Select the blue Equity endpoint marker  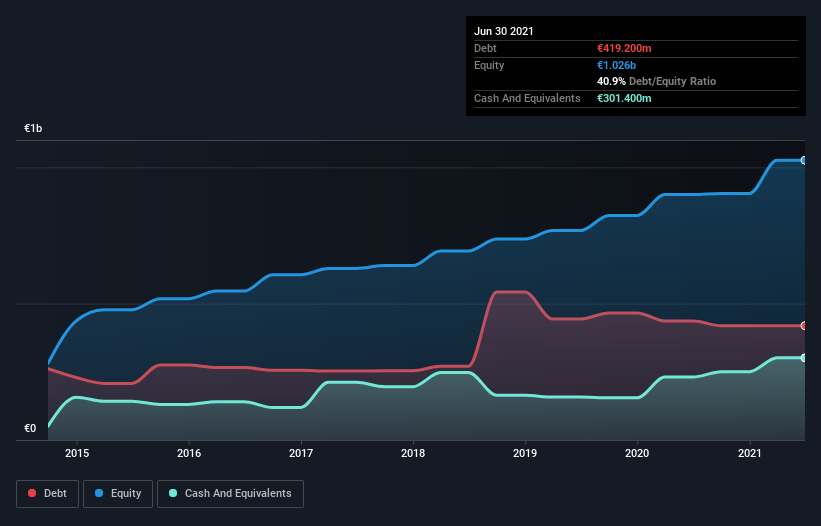[804, 160]
